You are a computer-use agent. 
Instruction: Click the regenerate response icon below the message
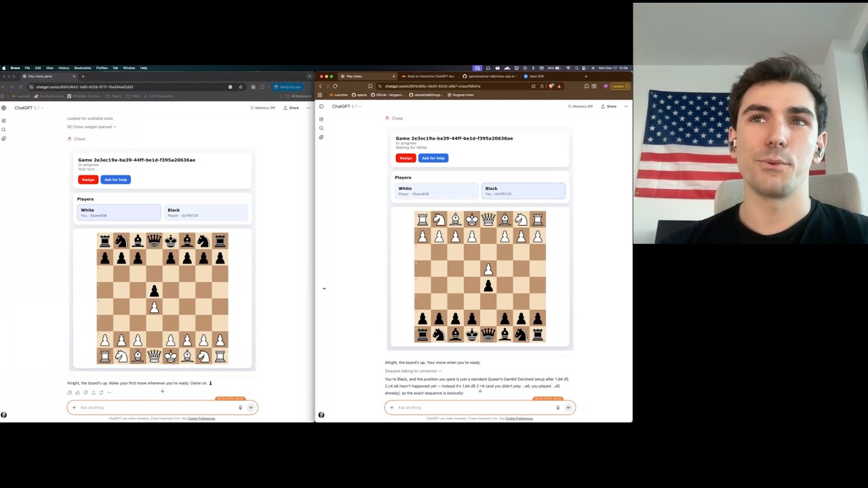[x=102, y=392]
